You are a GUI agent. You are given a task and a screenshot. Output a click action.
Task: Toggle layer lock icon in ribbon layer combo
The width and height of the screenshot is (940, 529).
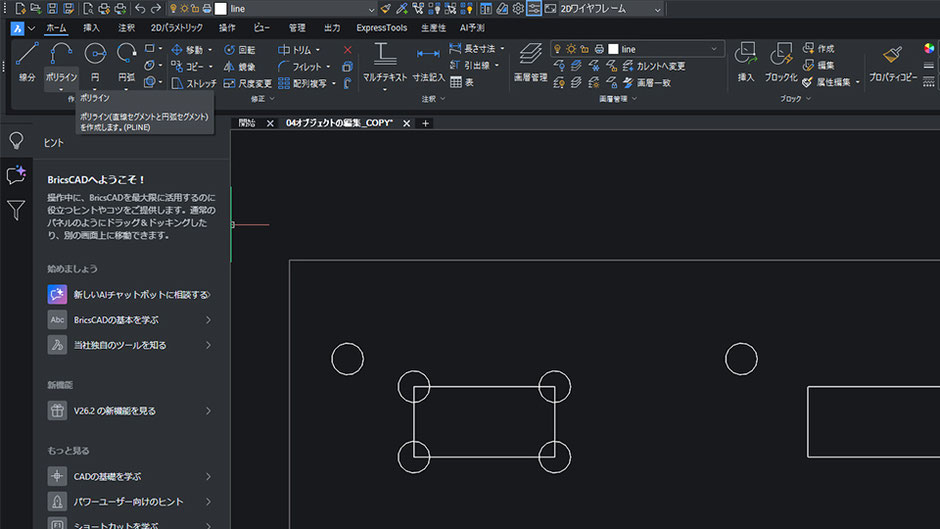click(585, 49)
